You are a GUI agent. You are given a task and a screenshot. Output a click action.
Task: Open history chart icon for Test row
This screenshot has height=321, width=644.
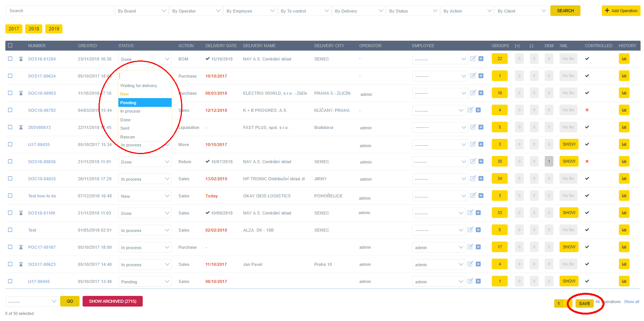coord(624,230)
